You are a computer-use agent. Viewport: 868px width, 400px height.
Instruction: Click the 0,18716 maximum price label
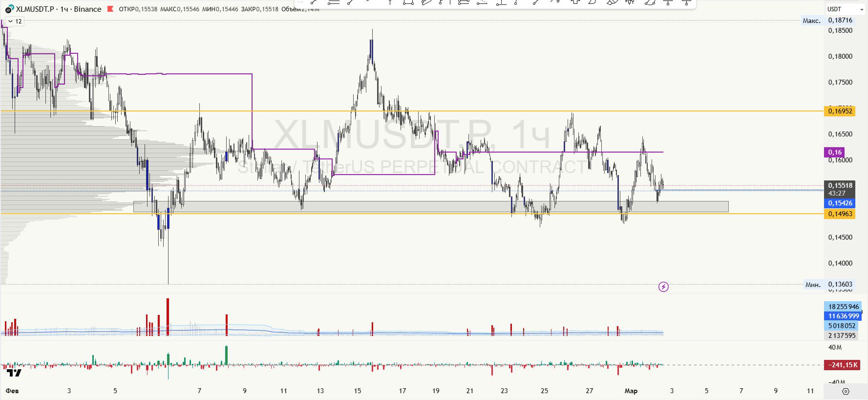click(840, 21)
